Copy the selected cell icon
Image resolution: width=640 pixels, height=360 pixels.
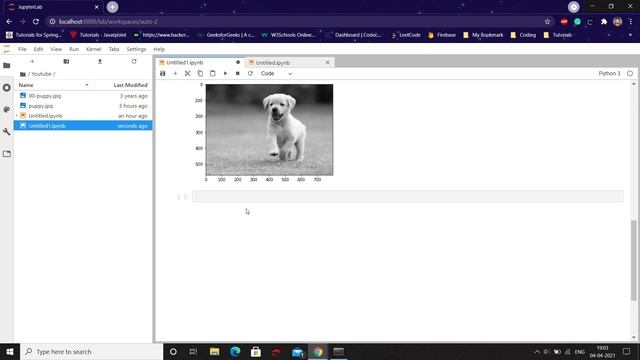point(200,73)
